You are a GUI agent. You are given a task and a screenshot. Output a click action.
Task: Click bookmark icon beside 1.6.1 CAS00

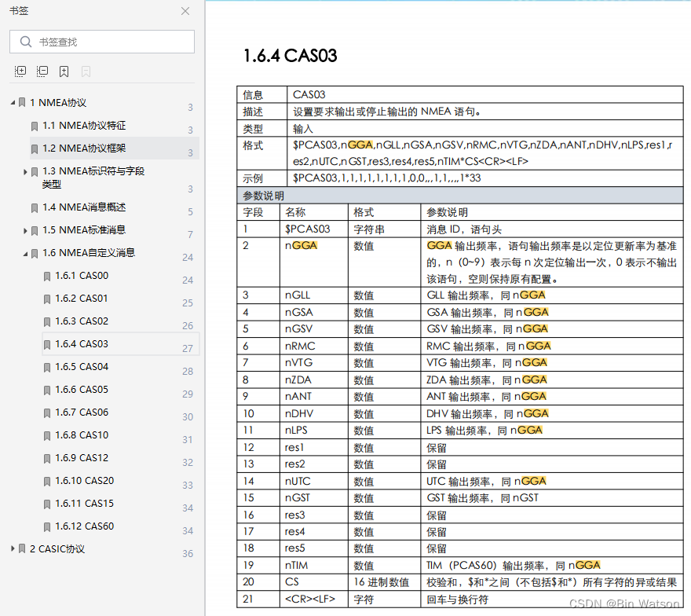(x=47, y=277)
